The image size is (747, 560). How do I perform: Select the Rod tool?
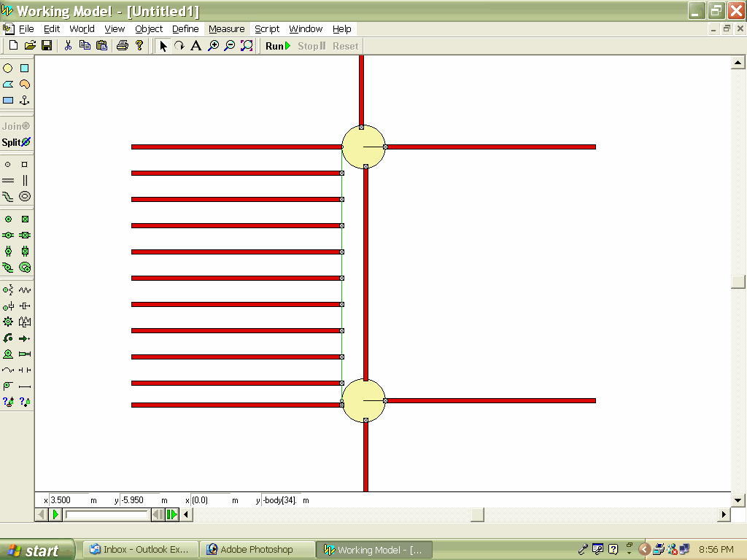point(24,386)
